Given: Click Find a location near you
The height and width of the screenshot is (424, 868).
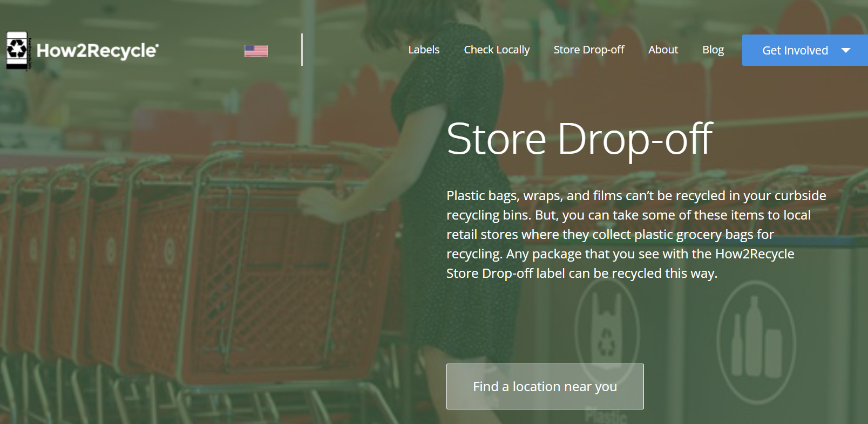Looking at the screenshot, I should pyautogui.click(x=545, y=386).
